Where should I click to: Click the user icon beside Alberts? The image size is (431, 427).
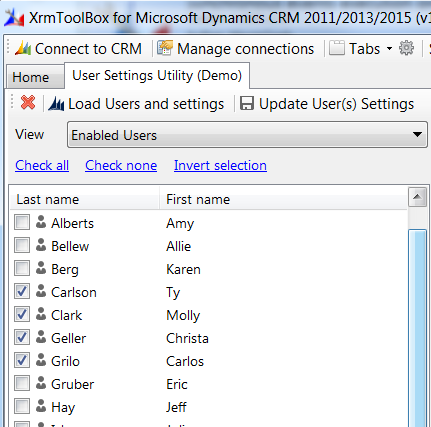pos(41,222)
